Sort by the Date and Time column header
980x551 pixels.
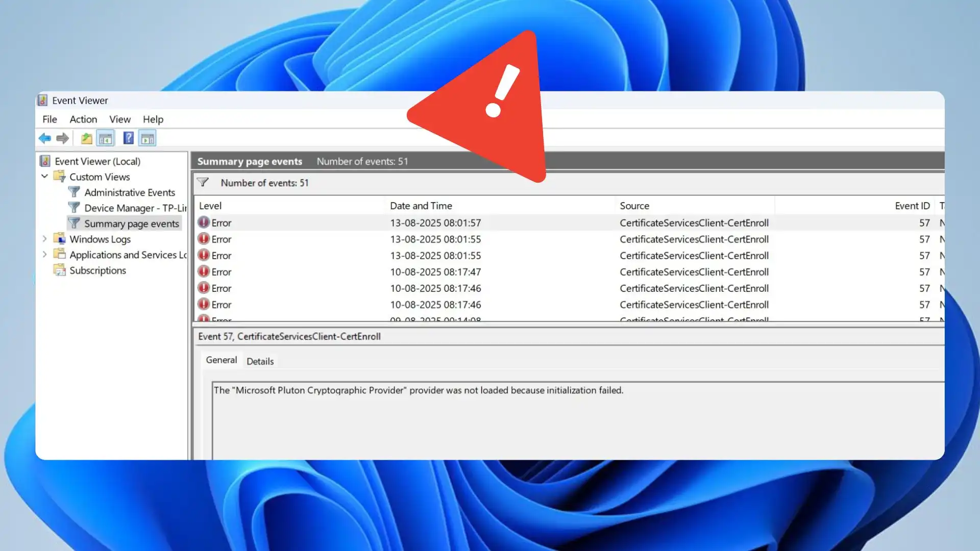(x=421, y=206)
